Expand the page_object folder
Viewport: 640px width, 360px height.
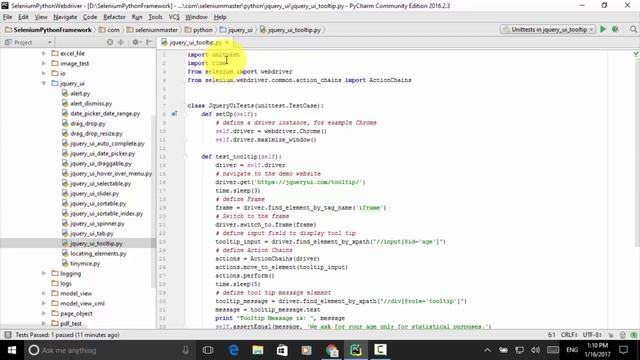pyautogui.click(x=44, y=313)
